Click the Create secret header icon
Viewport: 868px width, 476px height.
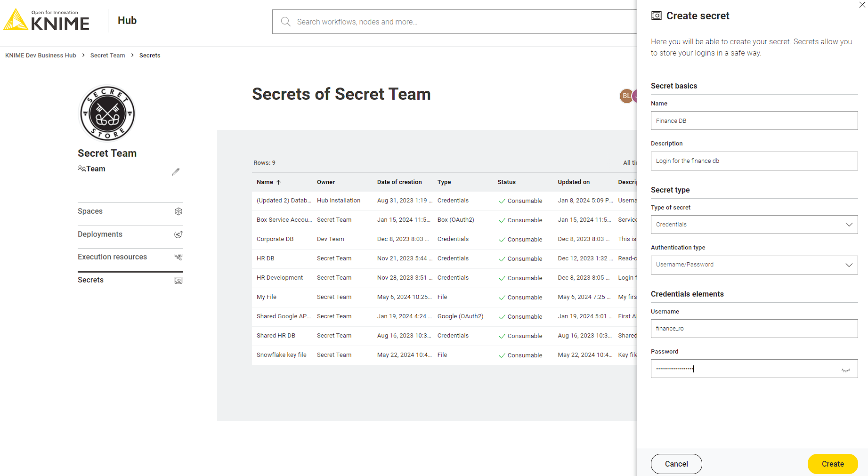657,16
